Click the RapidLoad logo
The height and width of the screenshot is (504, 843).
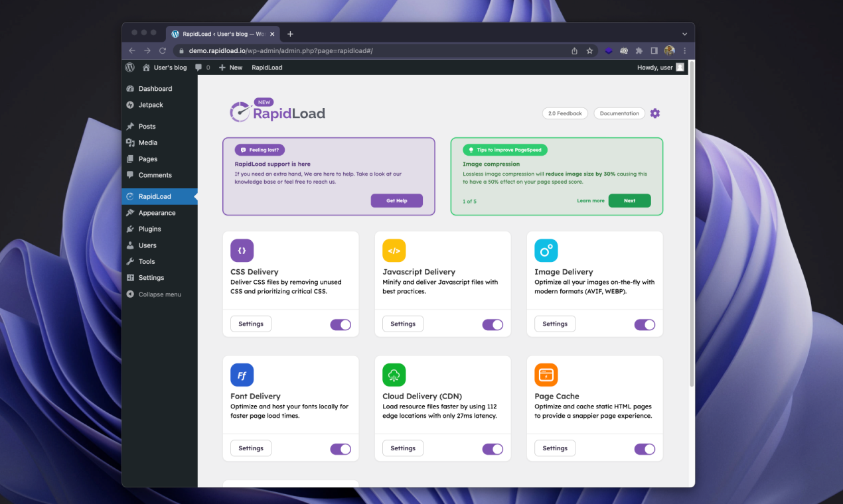277,111
